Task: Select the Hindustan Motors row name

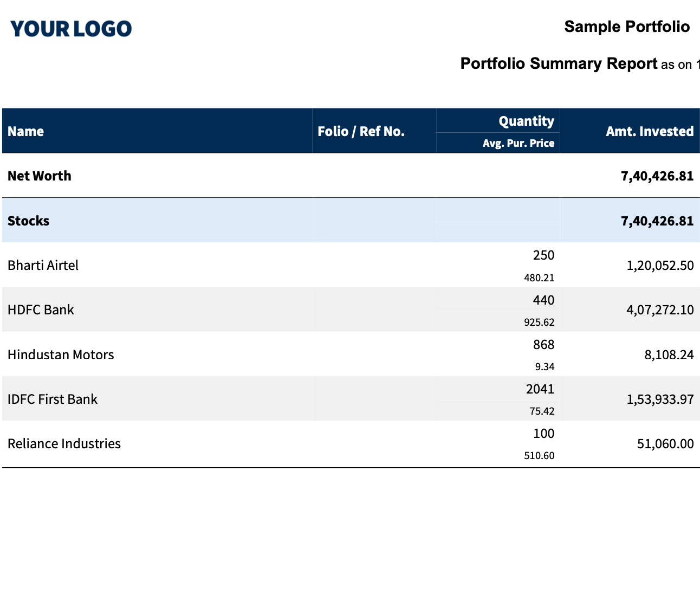Action: 61,354
